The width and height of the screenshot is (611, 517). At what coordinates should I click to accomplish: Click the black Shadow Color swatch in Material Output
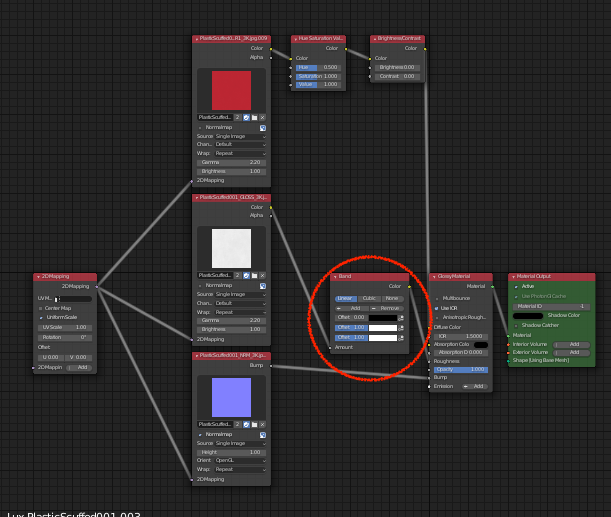click(x=527, y=316)
